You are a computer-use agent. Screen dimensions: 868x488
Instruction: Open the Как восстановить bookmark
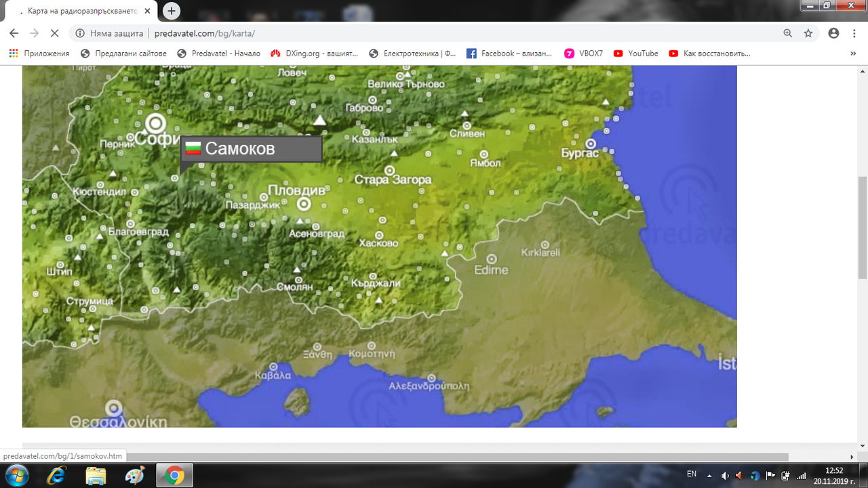710,54
